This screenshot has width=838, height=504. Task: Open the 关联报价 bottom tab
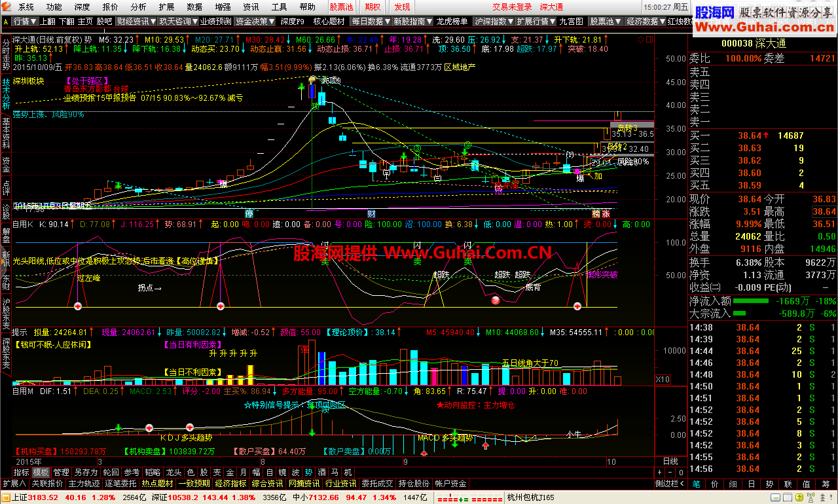[x=48, y=484]
